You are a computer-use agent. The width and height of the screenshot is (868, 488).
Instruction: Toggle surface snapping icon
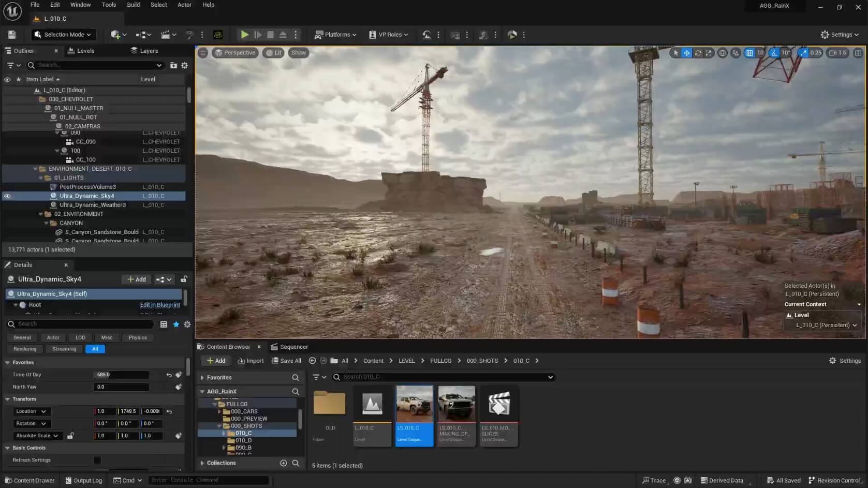click(735, 53)
